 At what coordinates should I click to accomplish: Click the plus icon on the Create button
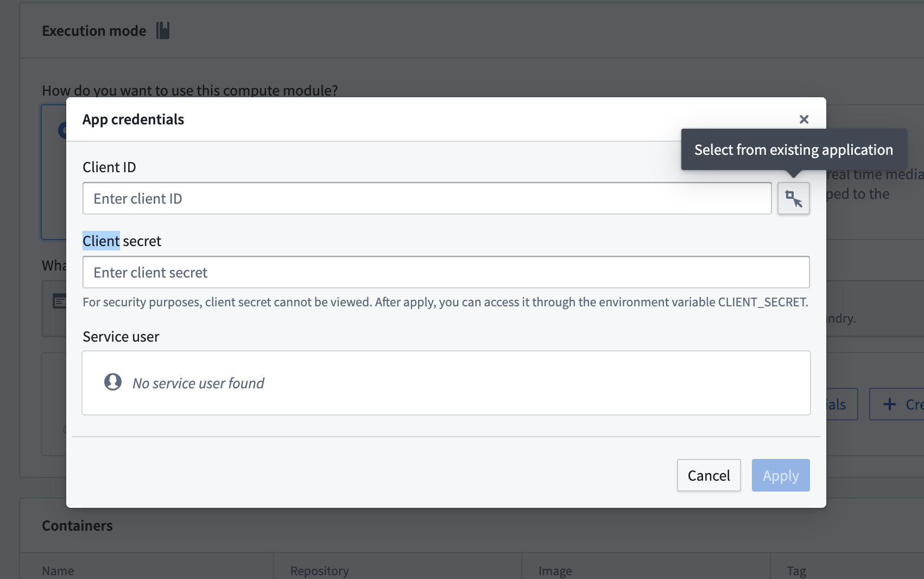(889, 404)
